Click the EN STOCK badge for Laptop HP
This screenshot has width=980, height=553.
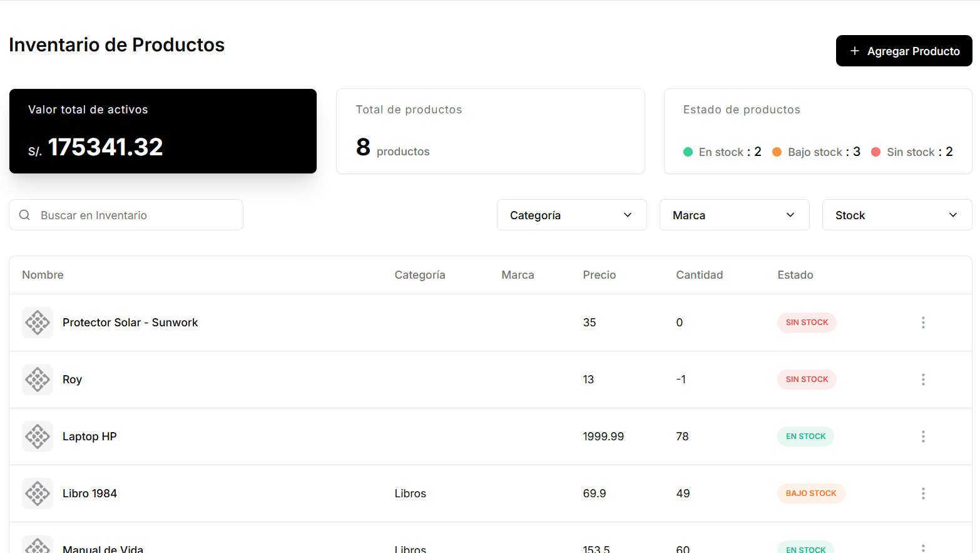coord(805,437)
